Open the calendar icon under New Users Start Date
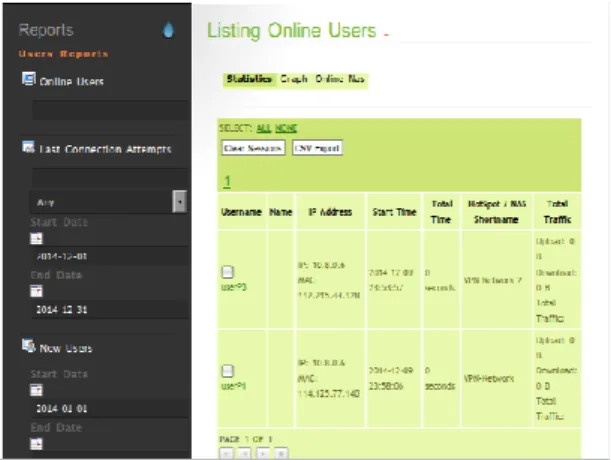The height and width of the screenshot is (460, 611). [x=36, y=390]
